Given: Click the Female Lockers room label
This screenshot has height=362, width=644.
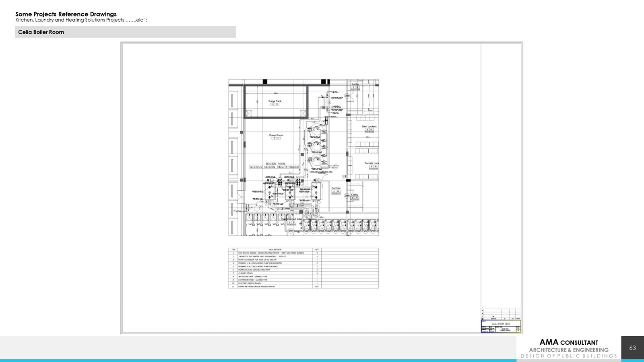Looking at the screenshot, I should click(372, 163).
